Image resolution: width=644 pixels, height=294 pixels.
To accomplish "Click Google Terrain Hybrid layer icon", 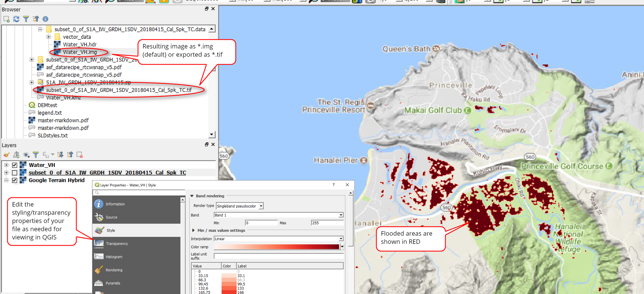I will coord(23,180).
